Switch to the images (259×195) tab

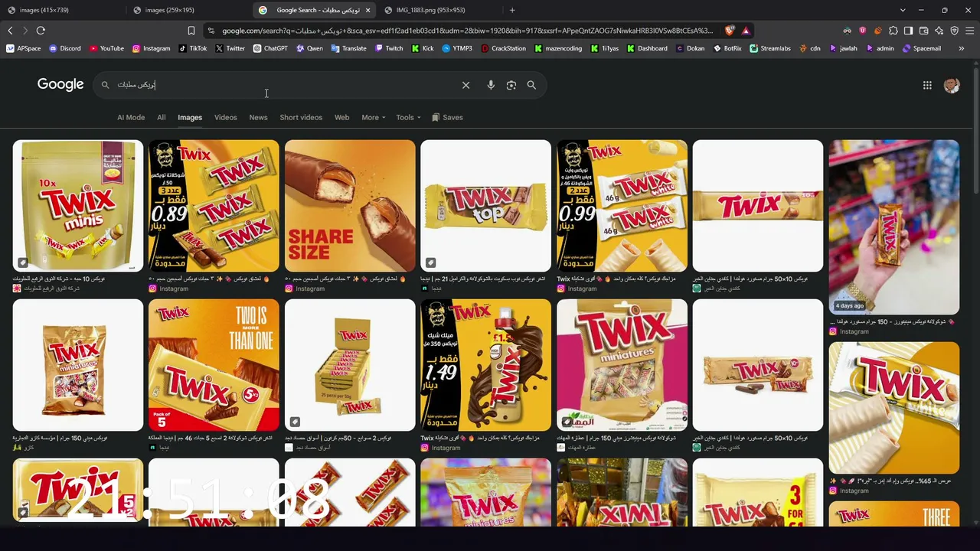pos(188,10)
